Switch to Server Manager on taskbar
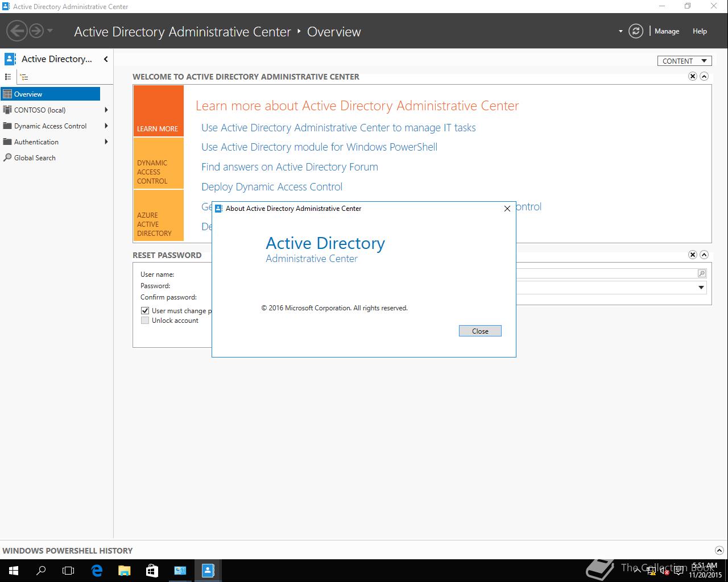This screenshot has width=728, height=582. tap(180, 571)
